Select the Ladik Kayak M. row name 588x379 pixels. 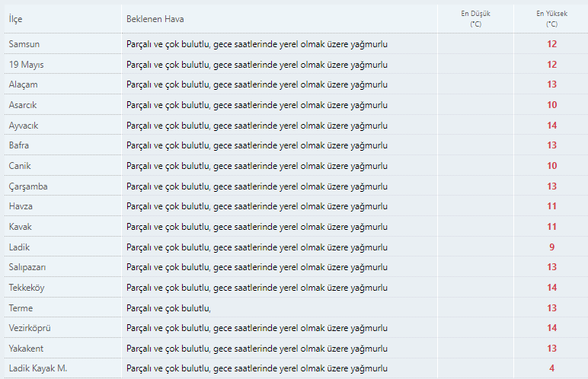[x=38, y=368]
